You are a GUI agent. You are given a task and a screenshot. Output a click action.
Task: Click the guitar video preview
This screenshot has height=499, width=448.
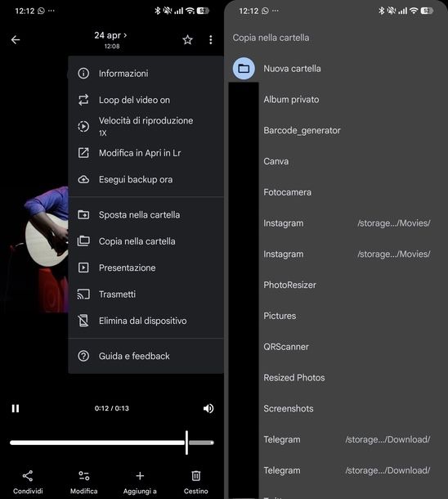45,249
